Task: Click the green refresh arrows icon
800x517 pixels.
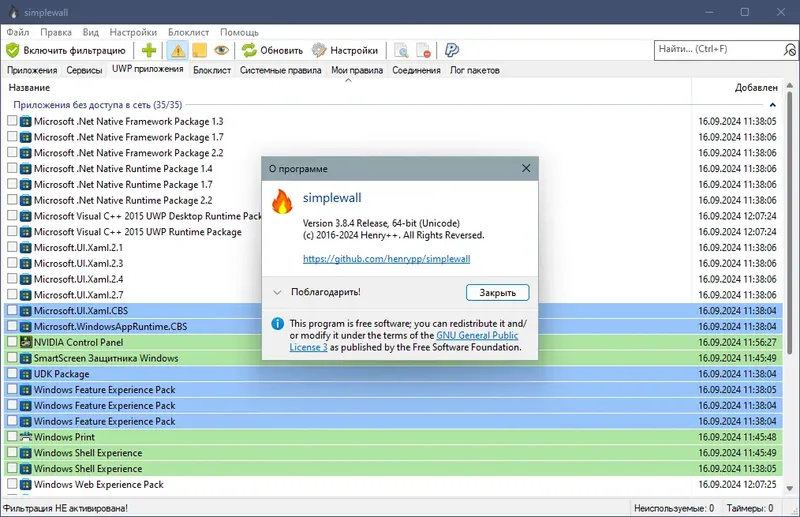Action: click(249, 50)
